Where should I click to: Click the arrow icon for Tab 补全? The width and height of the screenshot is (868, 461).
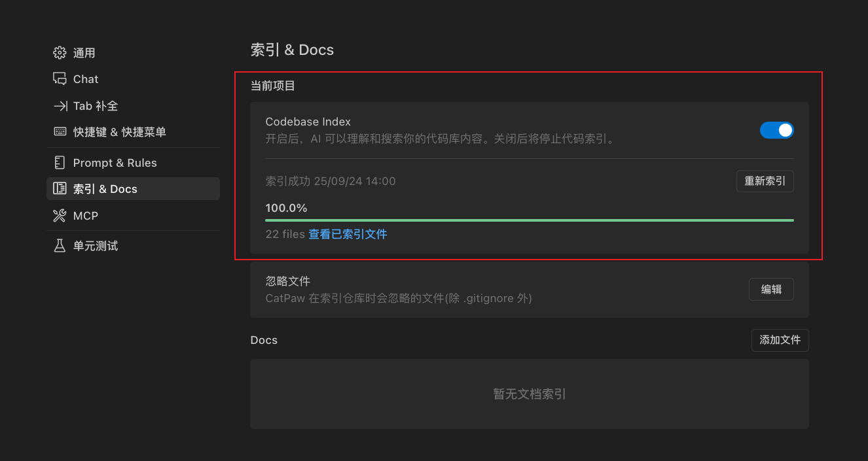(x=60, y=106)
